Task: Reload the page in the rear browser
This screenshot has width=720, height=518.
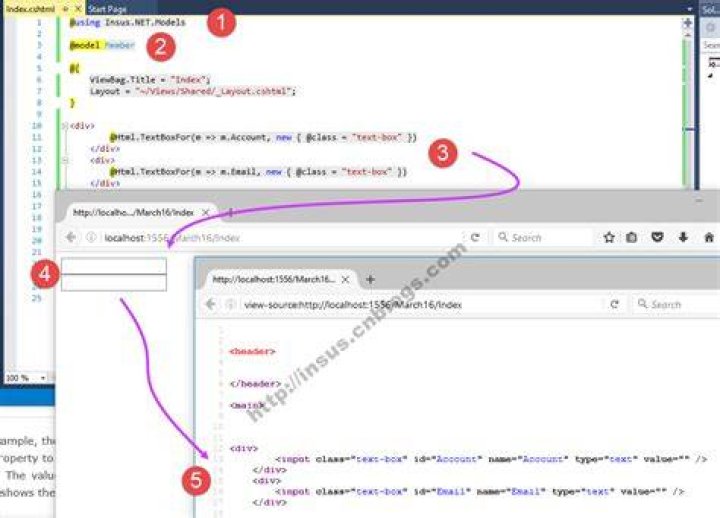Action: pyautogui.click(x=475, y=237)
